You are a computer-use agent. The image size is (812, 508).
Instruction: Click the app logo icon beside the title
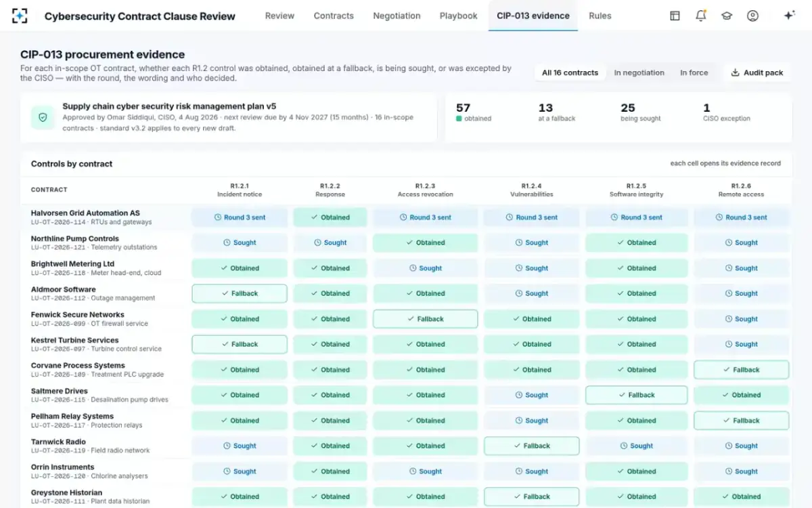pyautogui.click(x=20, y=16)
